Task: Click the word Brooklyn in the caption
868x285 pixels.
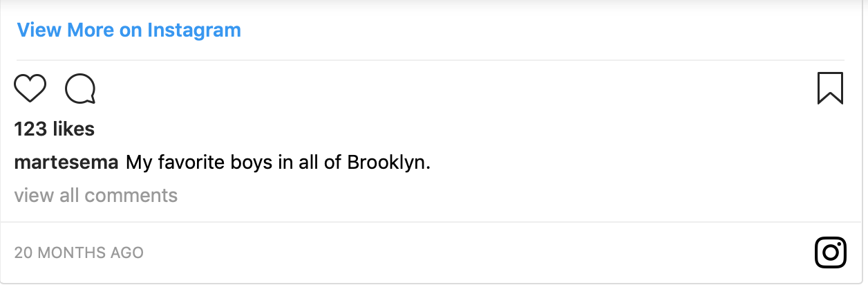Action: point(388,163)
